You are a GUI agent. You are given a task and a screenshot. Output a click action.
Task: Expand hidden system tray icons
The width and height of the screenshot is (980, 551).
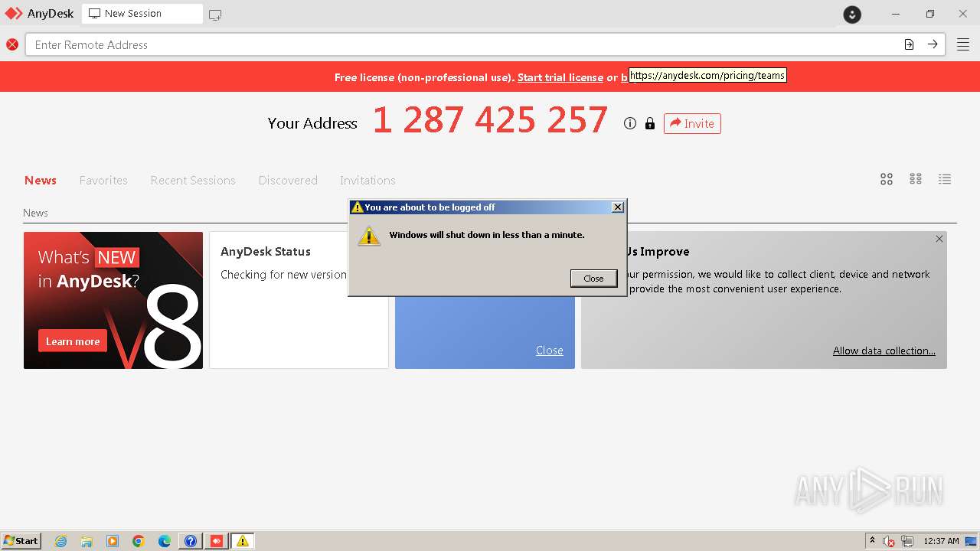pyautogui.click(x=872, y=540)
